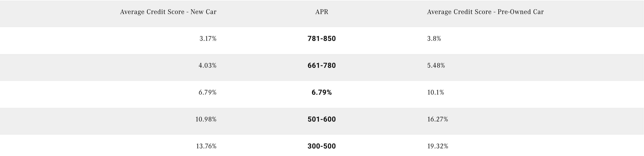Click the APR column header
Image resolution: width=644 pixels, height=156 pixels.
(321, 12)
